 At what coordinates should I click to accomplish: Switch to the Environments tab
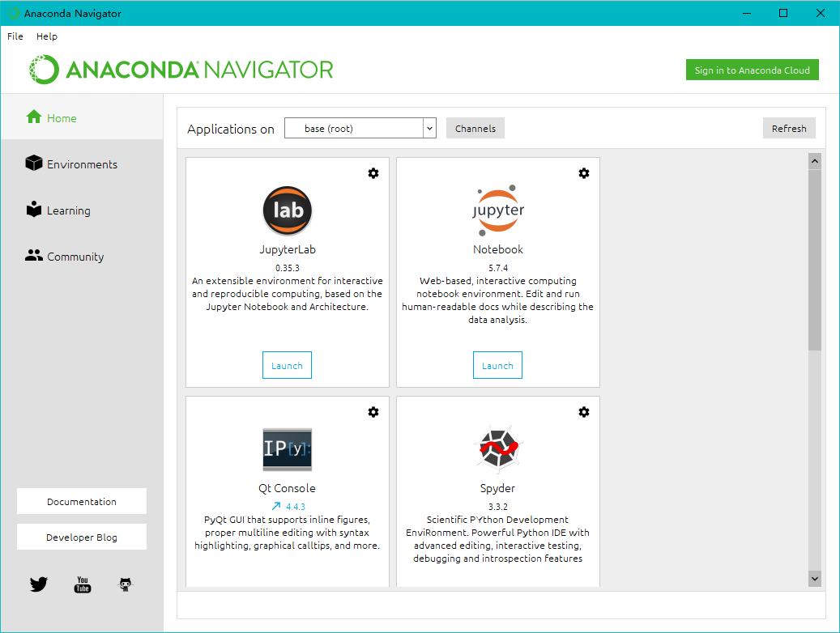[82, 164]
